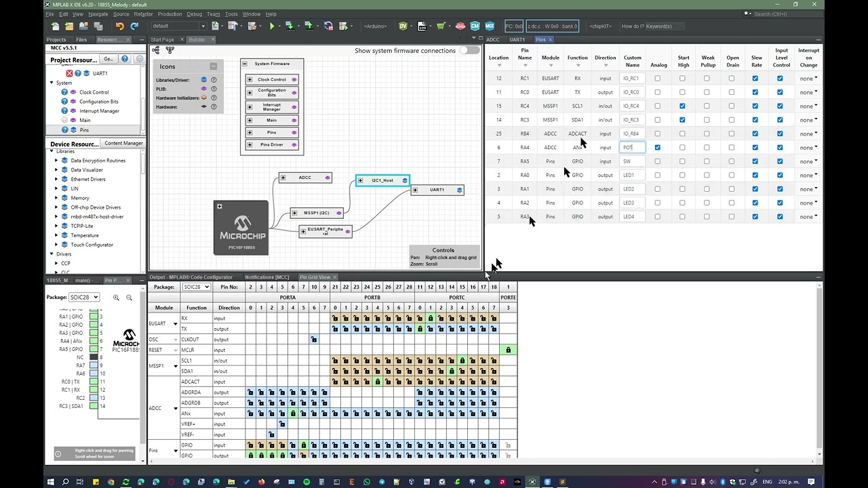
Task: Click the dark NC pin 8 box in package view
Action: point(94,357)
